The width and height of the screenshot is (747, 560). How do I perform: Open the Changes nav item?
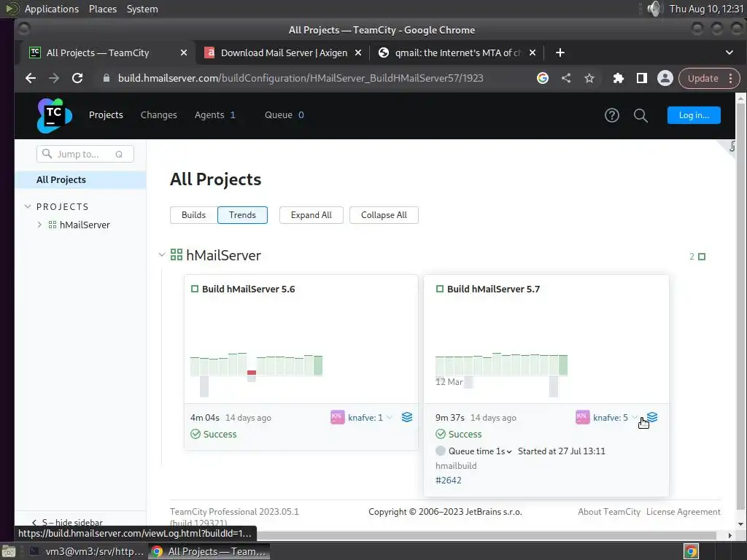(x=158, y=114)
